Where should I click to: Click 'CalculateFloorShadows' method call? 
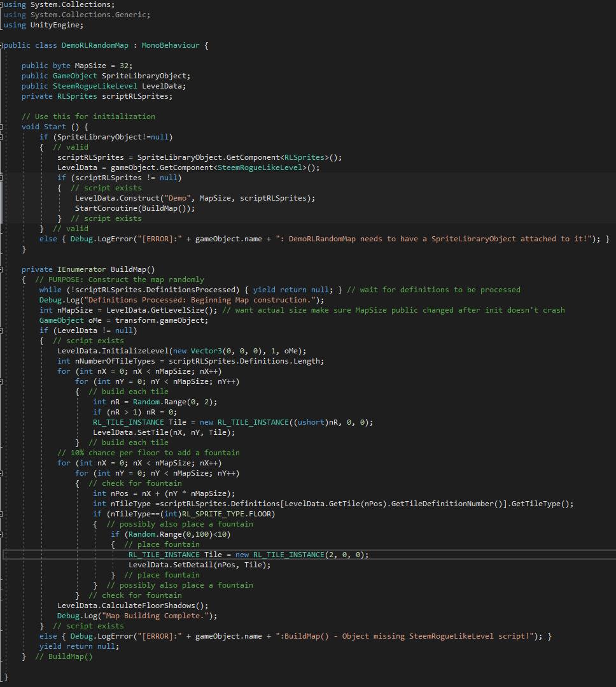148,606
